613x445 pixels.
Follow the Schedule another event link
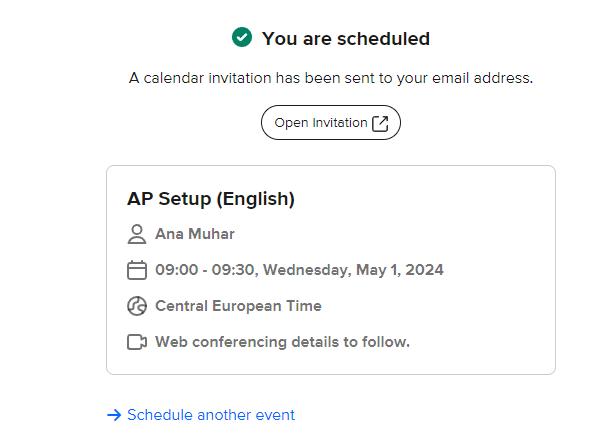pyautogui.click(x=211, y=415)
